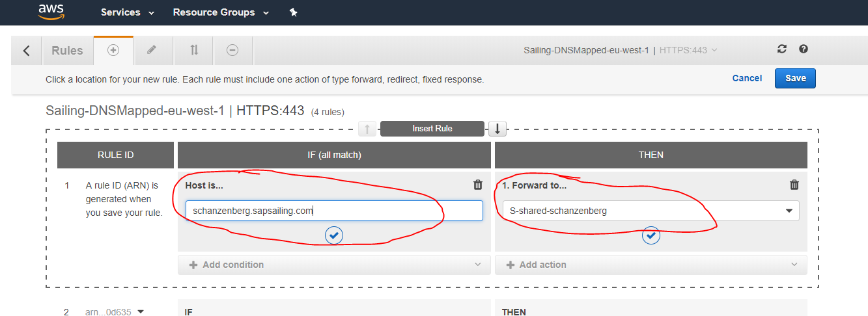Save the new rule
Viewport: 868px width, 316px height.
795,78
